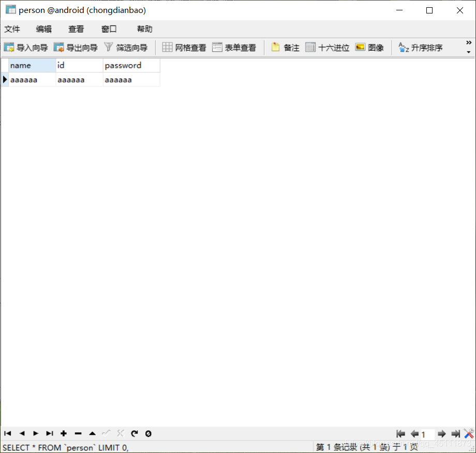Go to next record

[x=36, y=433]
